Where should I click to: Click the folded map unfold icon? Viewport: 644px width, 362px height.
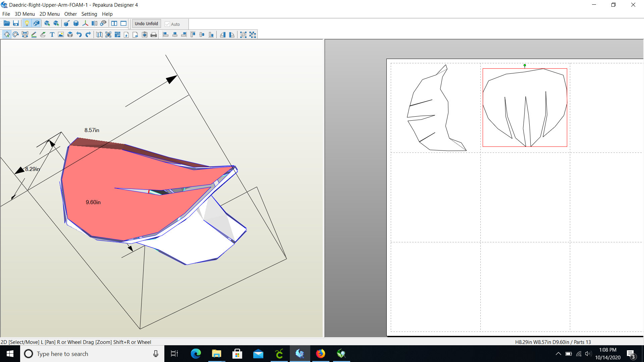coord(99,35)
